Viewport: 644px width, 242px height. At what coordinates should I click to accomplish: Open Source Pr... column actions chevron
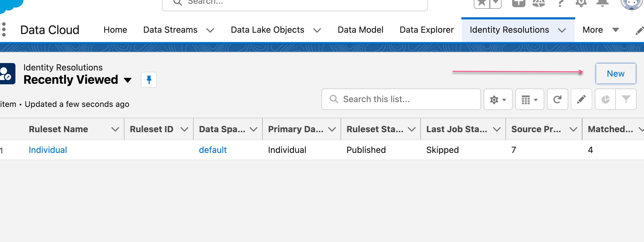573,130
